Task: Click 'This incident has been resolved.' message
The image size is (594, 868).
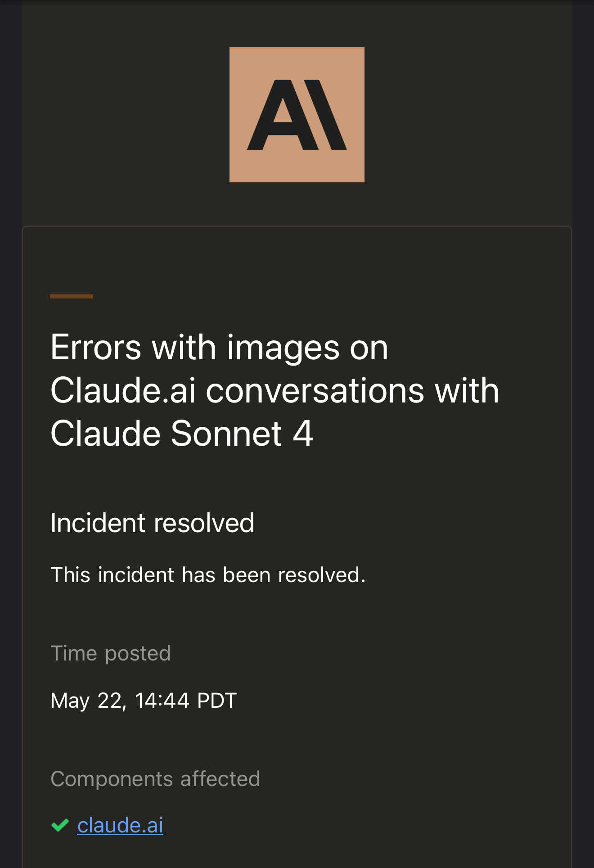Action: 208,575
